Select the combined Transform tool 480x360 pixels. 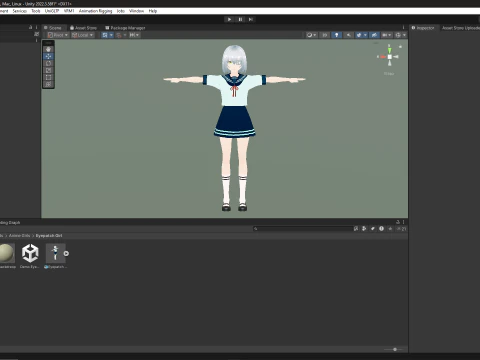click(48, 84)
